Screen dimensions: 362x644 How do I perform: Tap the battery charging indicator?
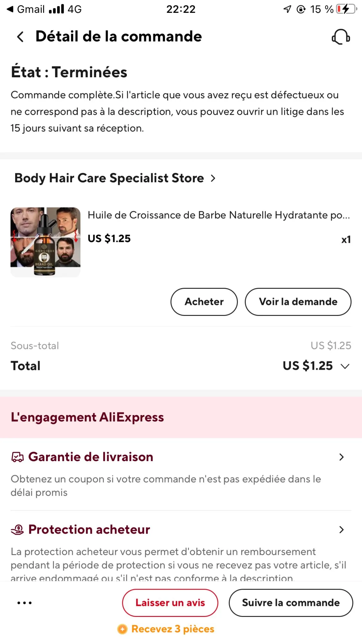click(346, 9)
